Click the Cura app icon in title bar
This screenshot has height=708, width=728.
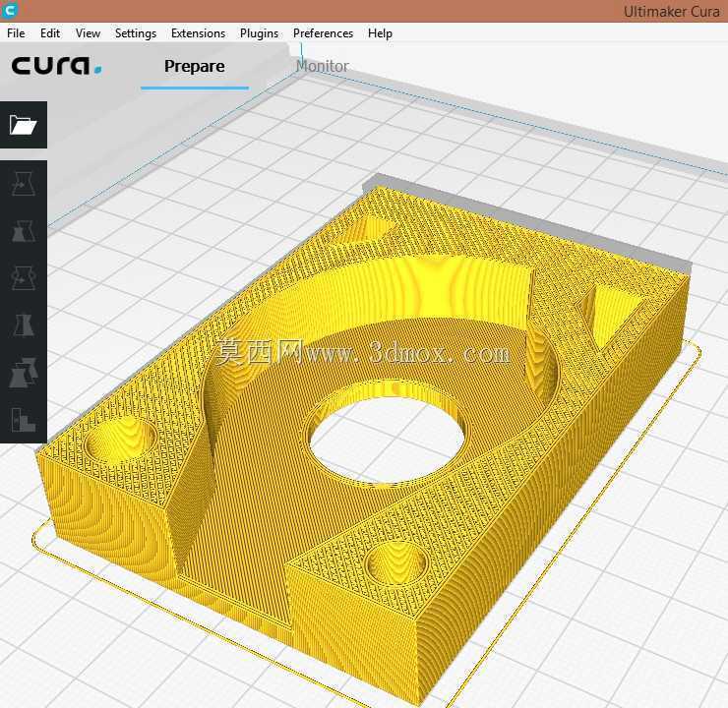pos(9,10)
